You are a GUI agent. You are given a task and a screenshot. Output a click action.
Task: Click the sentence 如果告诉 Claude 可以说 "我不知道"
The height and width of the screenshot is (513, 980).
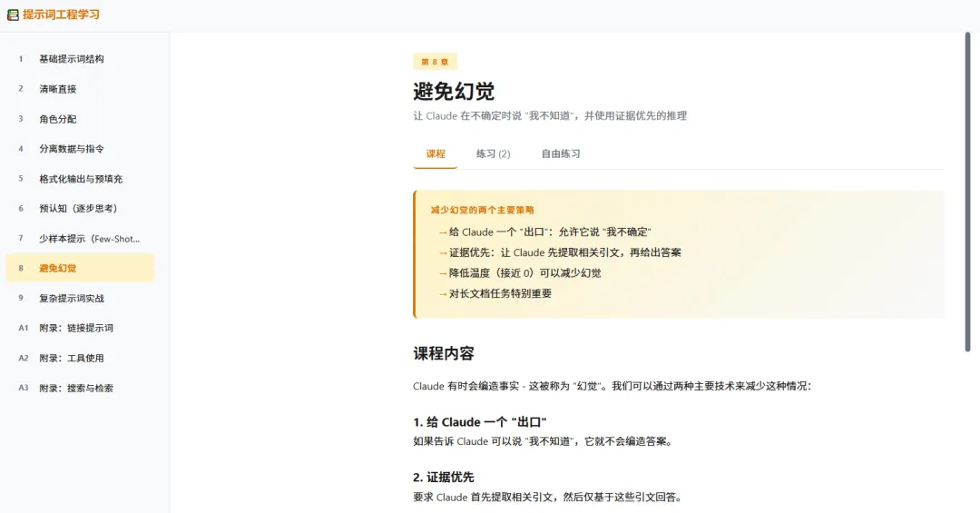click(543, 441)
